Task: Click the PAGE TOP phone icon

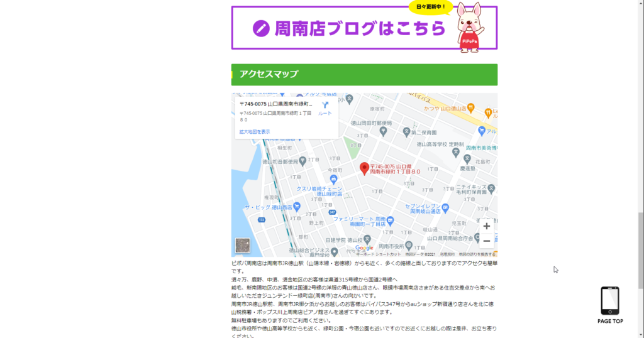Action: (610, 301)
